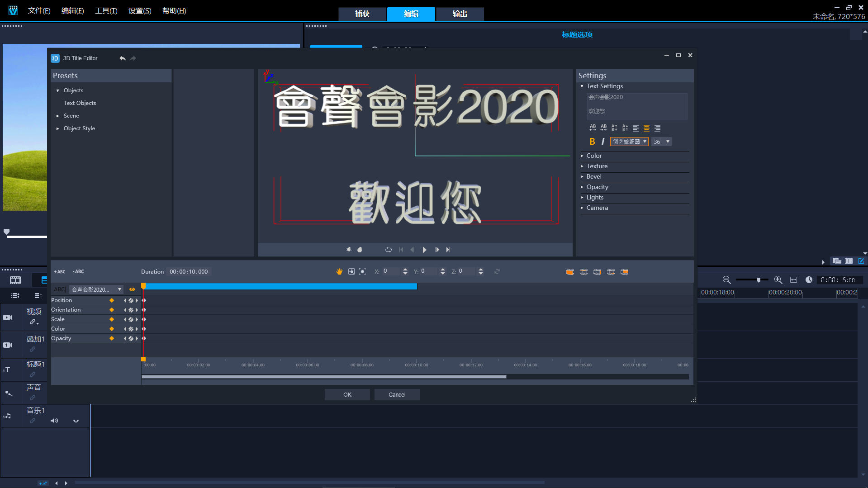This screenshot has height=488, width=868.
Task: Click the rotate object tool icon
Action: (351, 271)
